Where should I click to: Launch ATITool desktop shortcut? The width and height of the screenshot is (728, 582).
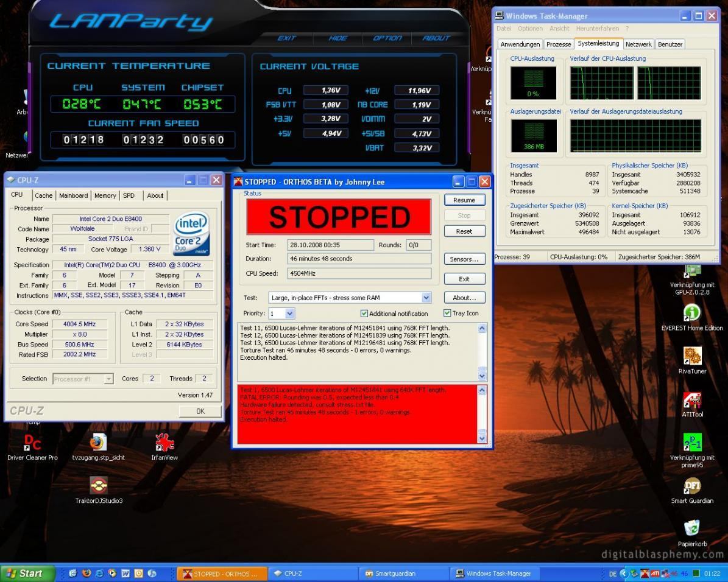point(692,404)
